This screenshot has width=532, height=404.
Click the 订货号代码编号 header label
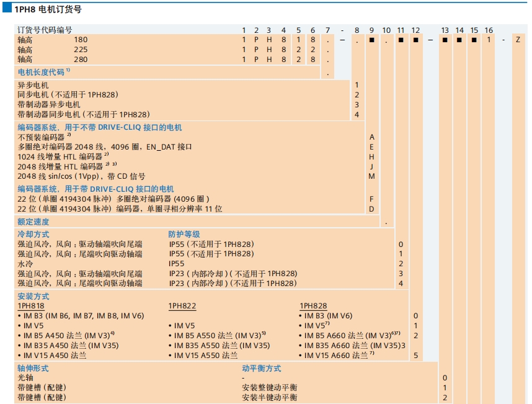45,30
